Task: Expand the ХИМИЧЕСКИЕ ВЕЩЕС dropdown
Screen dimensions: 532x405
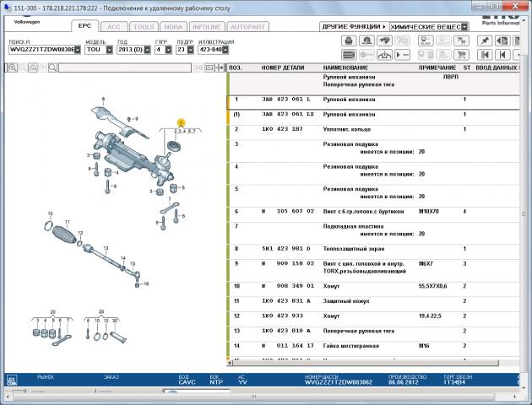Action: pyautogui.click(x=464, y=27)
